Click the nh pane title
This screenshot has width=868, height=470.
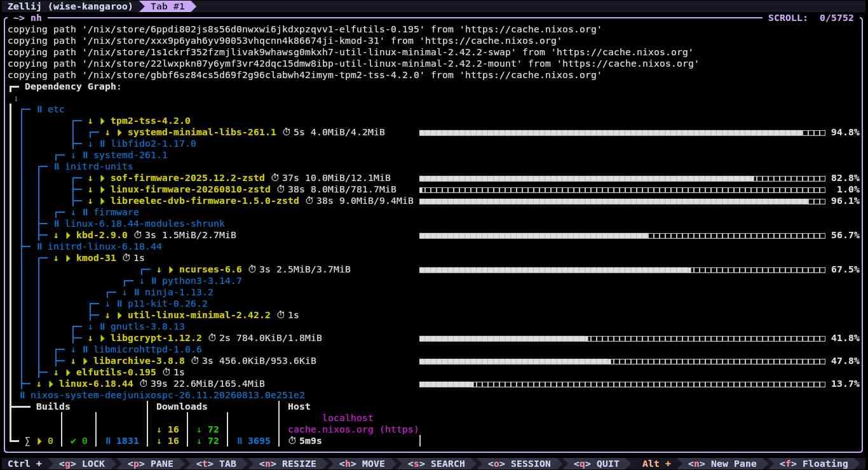click(36, 18)
